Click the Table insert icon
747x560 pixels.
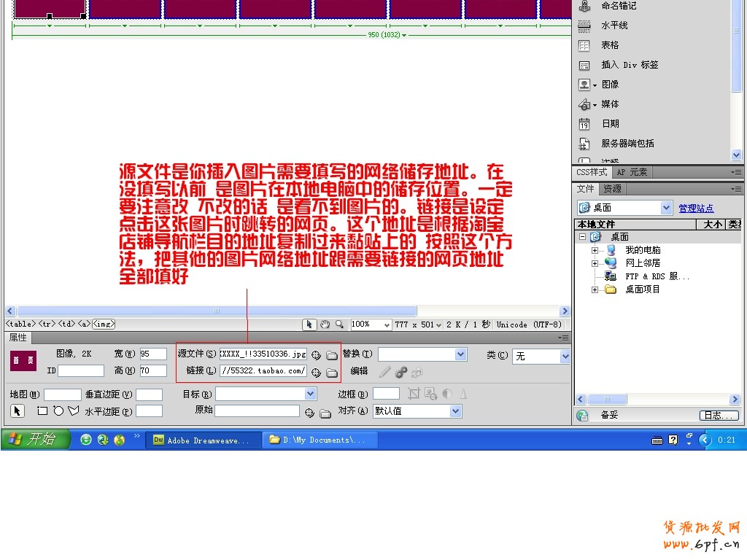tap(584, 45)
